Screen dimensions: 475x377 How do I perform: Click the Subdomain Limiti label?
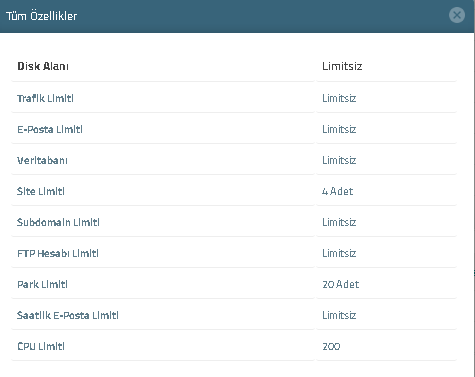click(x=58, y=222)
